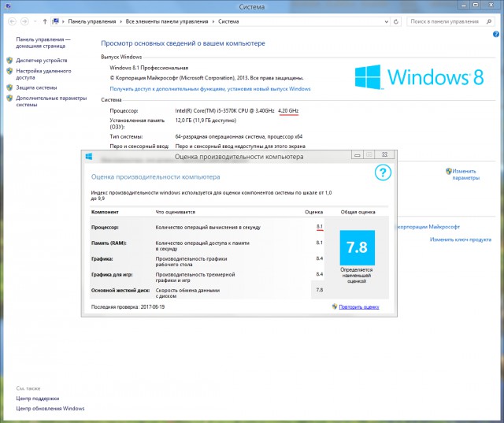
Task: Expand arrow after 'Все элементы панели управления'
Action: click(x=213, y=21)
